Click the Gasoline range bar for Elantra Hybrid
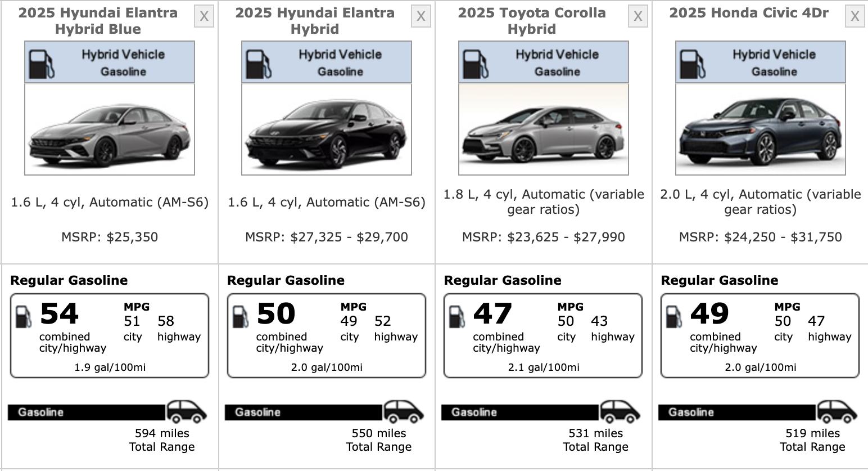The width and height of the screenshot is (868, 471). [x=304, y=412]
